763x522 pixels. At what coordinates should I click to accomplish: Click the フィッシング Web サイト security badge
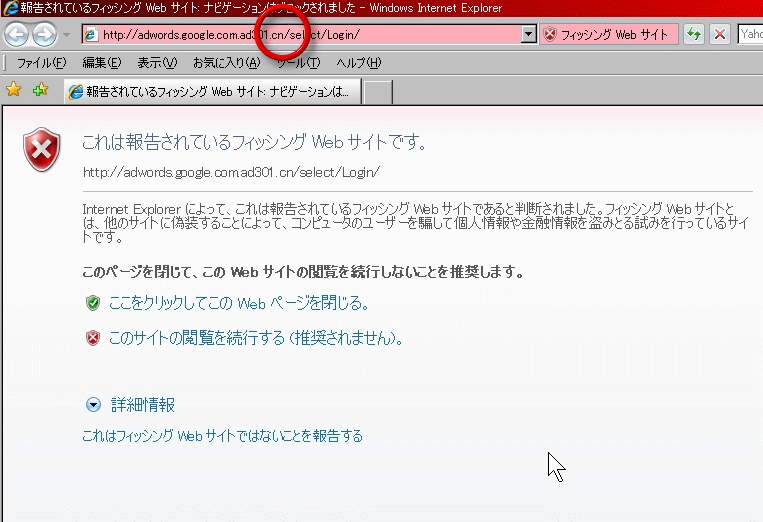(x=609, y=35)
